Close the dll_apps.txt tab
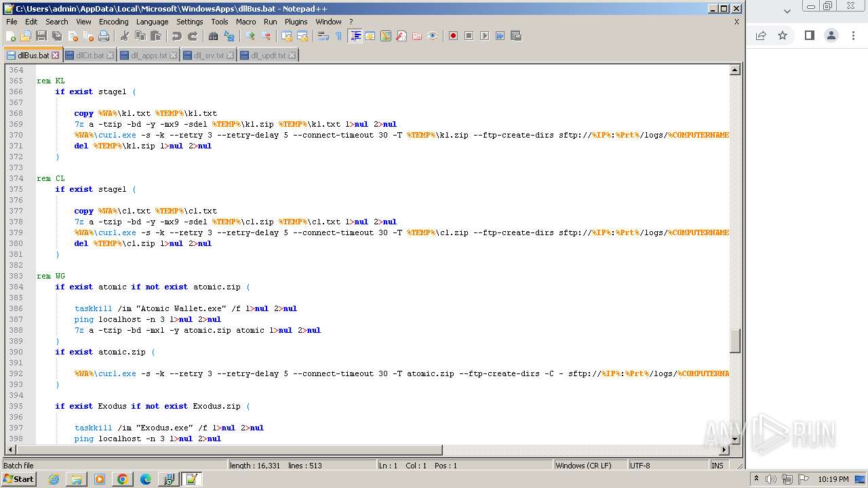The width and height of the screenshot is (868, 488). [x=173, y=56]
